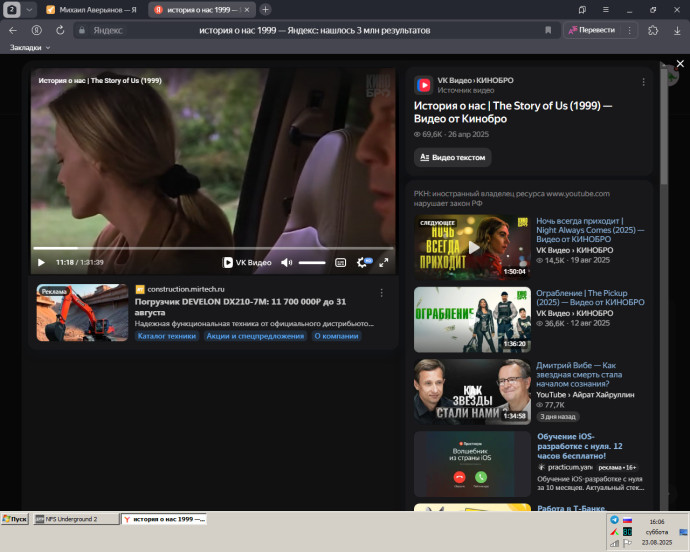Image resolution: width=690 pixels, height=552 pixels.
Task: Open the extensions puzzle icon
Action: point(653,30)
